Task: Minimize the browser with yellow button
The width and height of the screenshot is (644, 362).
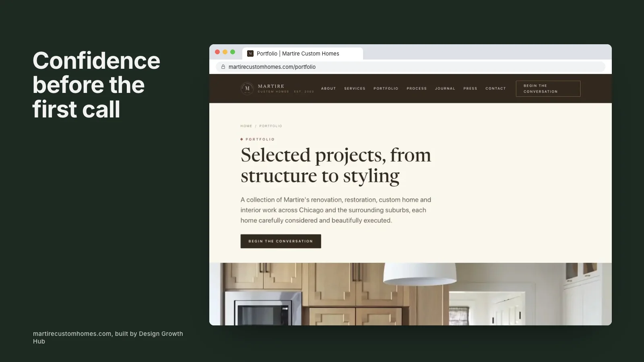Action: coord(225,52)
